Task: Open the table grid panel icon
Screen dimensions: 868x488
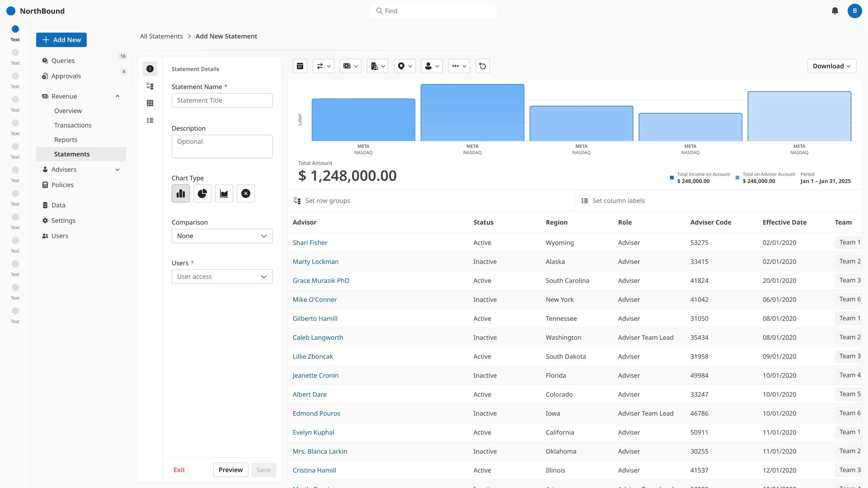Action: pyautogui.click(x=150, y=103)
